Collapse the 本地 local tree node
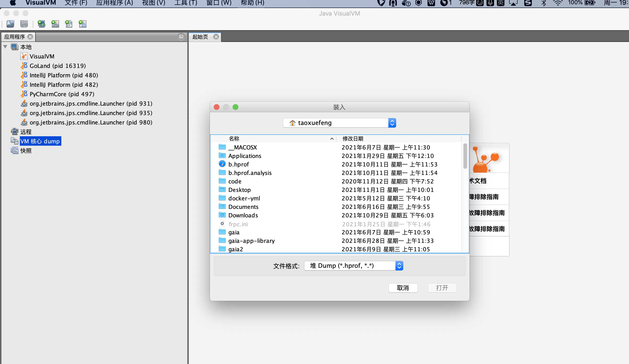Screen dimensions: 629x364 pyautogui.click(x=5, y=47)
